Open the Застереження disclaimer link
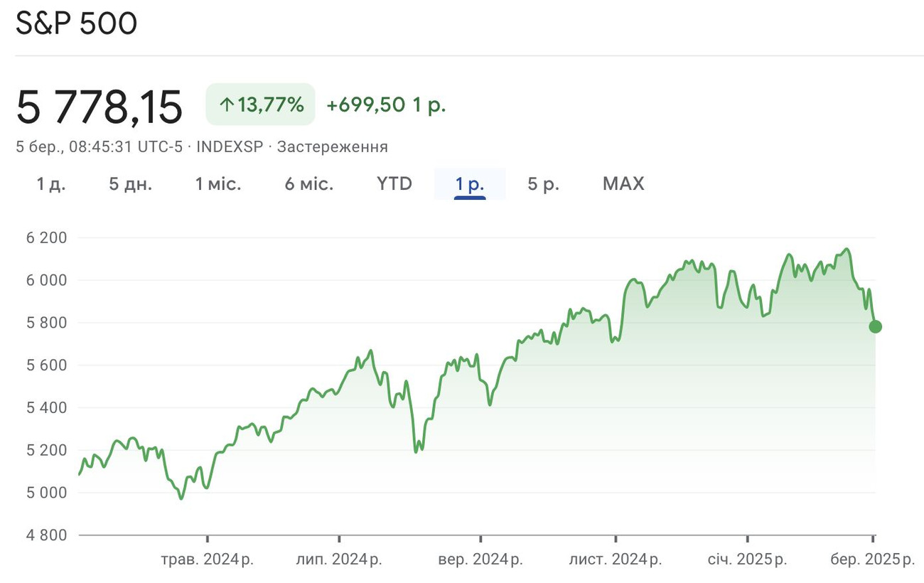The image size is (924, 583). tap(332, 147)
